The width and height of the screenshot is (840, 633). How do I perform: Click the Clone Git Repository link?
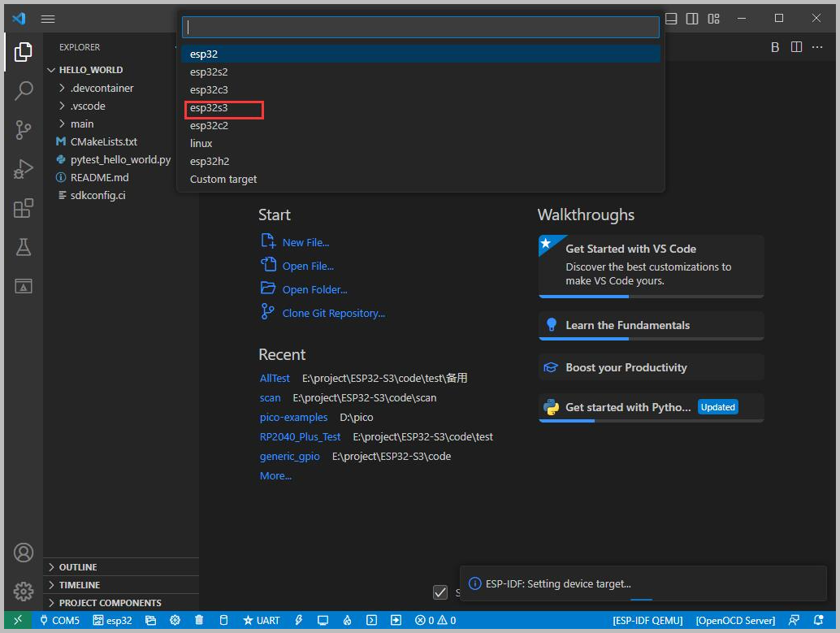point(333,313)
